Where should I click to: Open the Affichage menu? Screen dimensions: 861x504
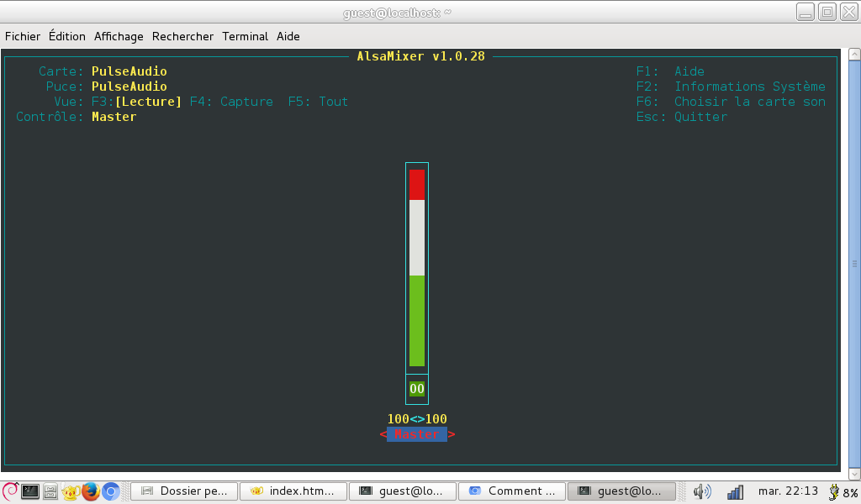tap(119, 36)
